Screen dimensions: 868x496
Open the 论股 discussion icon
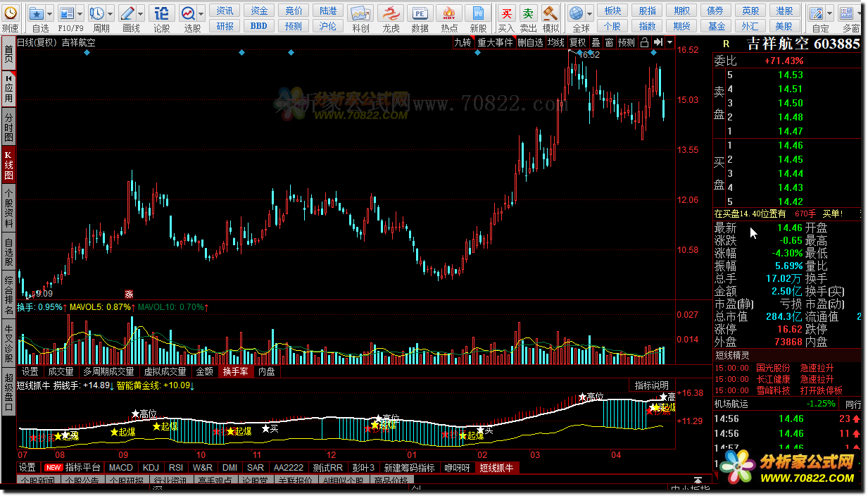point(162,13)
